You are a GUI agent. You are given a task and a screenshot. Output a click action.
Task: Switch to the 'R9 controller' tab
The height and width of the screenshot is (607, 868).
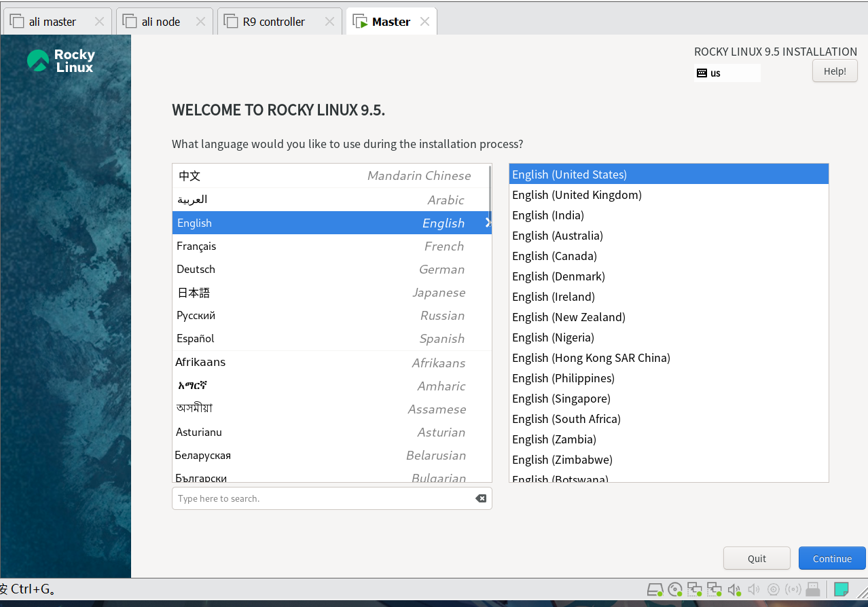coord(280,21)
